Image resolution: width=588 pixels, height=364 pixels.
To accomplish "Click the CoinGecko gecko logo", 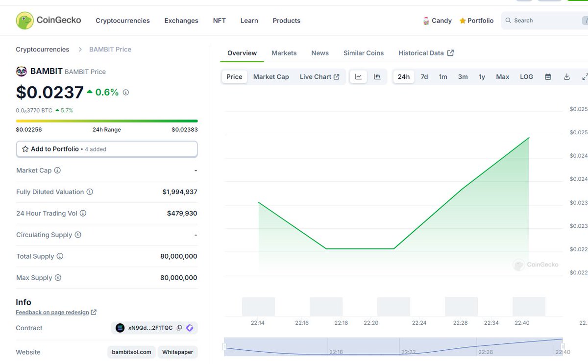I will point(24,21).
